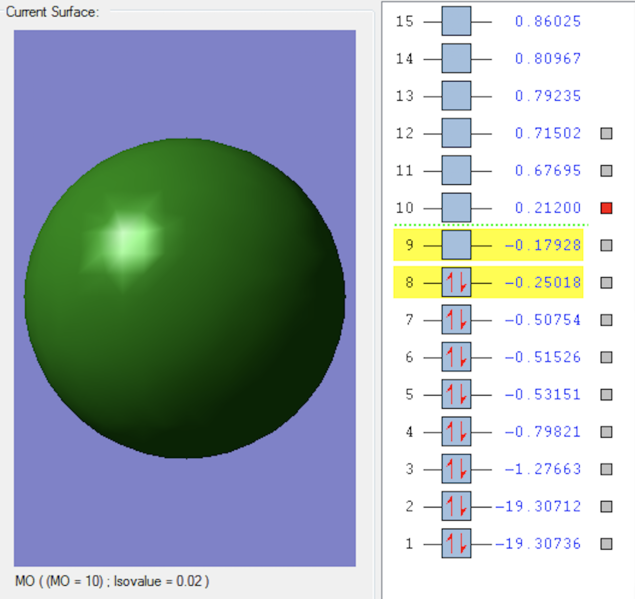
Task: Click energy value 0.80967
Action: pyautogui.click(x=548, y=58)
